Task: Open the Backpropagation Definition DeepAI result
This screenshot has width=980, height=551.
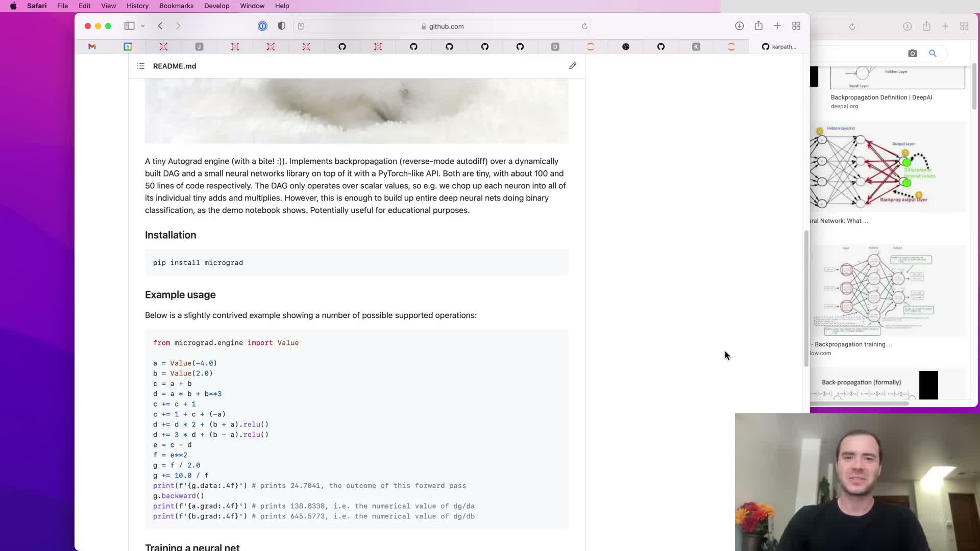Action: pyautogui.click(x=881, y=97)
